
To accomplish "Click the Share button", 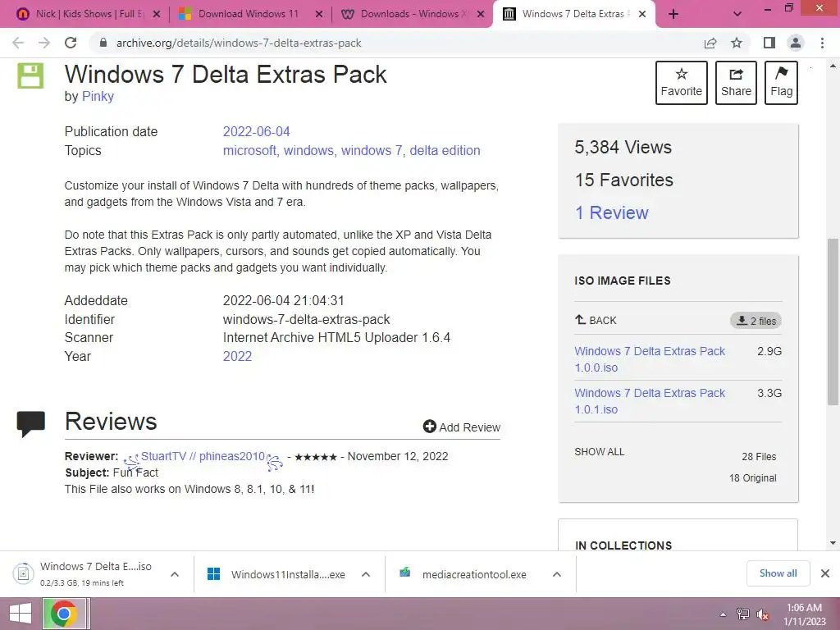I will [x=736, y=83].
